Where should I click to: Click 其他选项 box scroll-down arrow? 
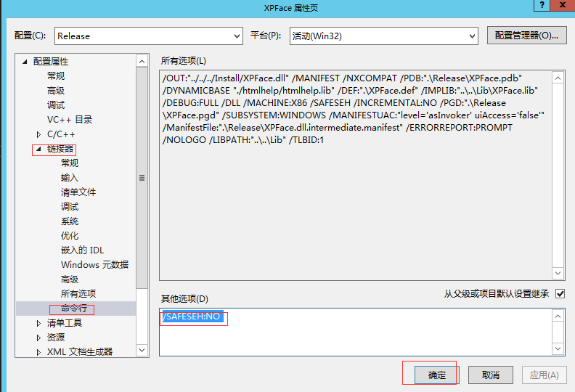(x=558, y=348)
